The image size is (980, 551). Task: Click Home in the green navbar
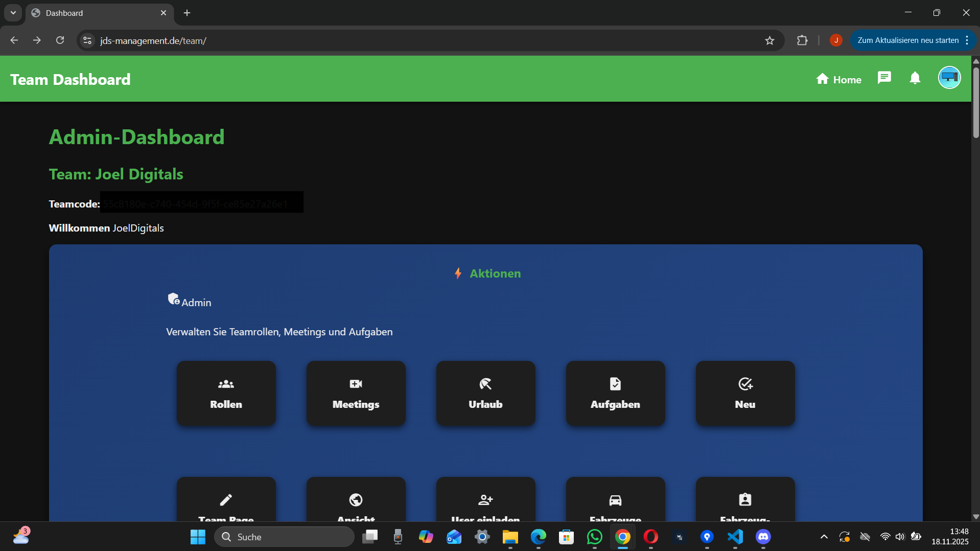click(838, 79)
